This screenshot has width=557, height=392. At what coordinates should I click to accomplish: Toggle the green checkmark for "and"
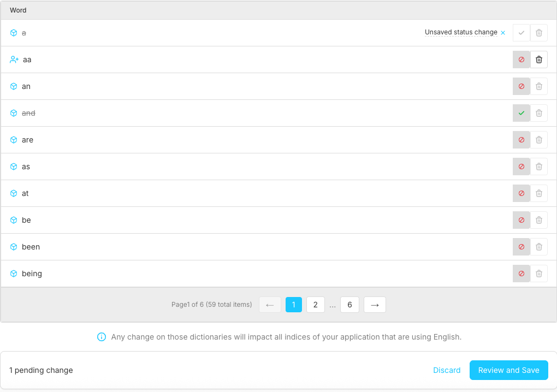pyautogui.click(x=521, y=113)
